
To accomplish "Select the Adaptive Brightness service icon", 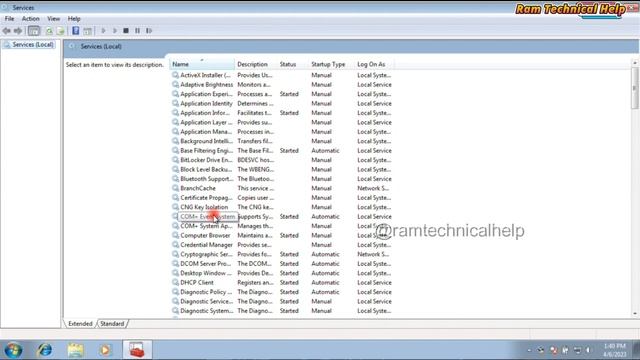I will tap(175, 84).
